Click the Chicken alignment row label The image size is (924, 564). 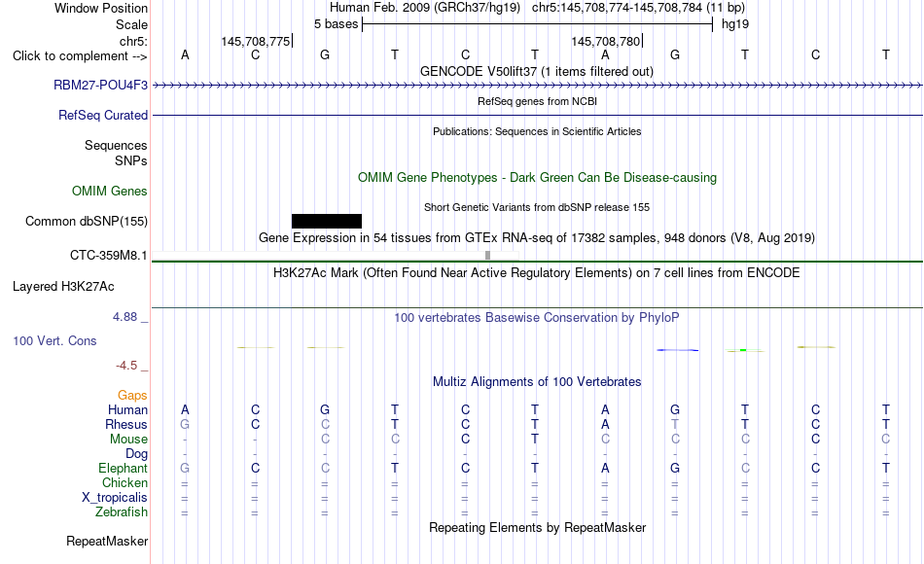tap(124, 482)
